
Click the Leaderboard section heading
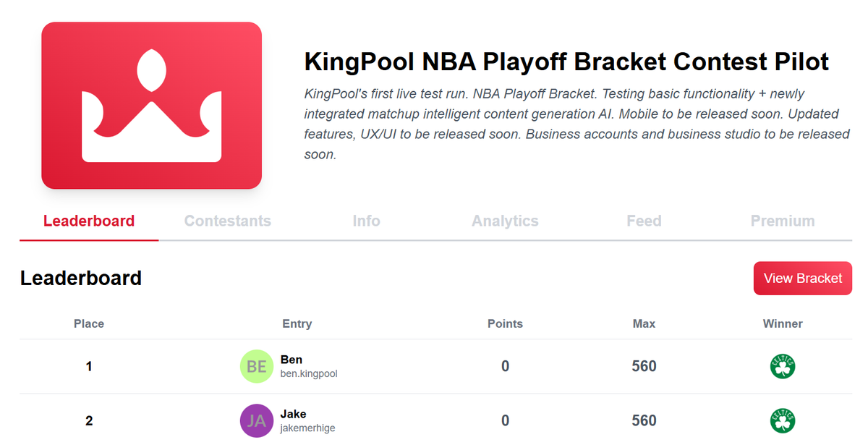click(81, 278)
